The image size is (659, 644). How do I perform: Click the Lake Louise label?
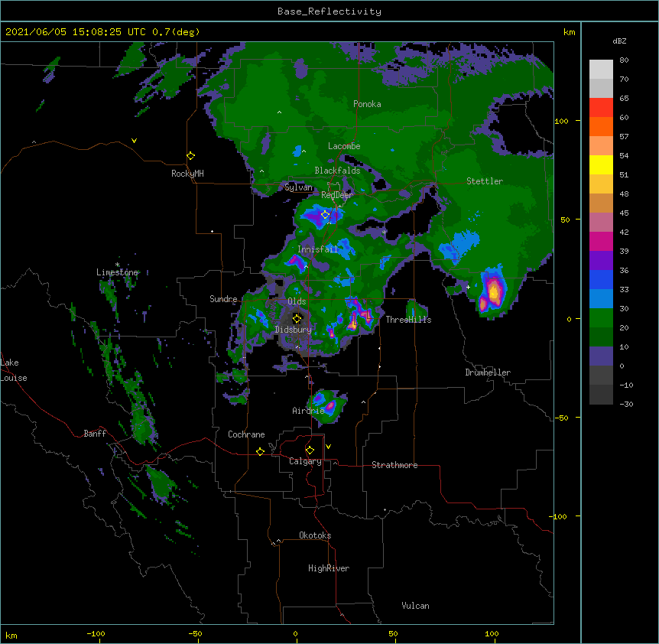14,370
